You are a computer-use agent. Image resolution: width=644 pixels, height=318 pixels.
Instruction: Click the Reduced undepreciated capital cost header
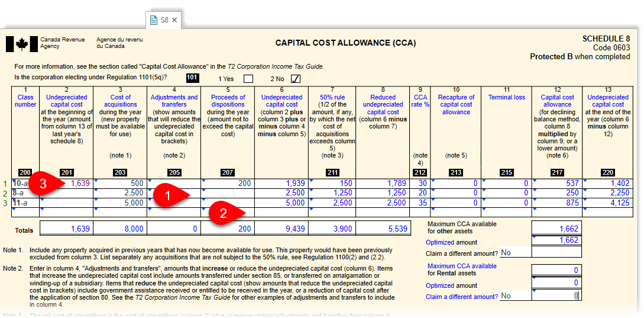(x=383, y=105)
